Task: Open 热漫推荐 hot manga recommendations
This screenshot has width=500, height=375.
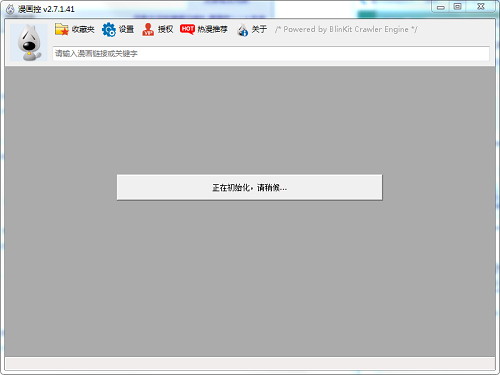Action: (212, 29)
